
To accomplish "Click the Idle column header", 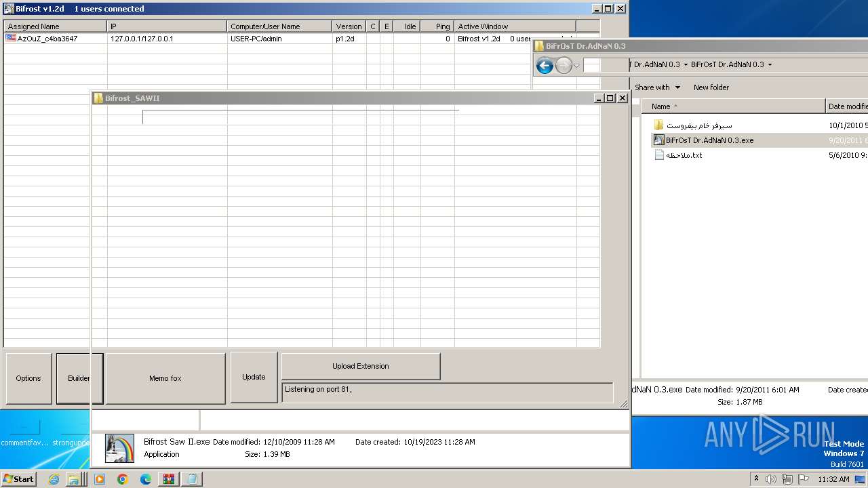I will click(x=407, y=26).
